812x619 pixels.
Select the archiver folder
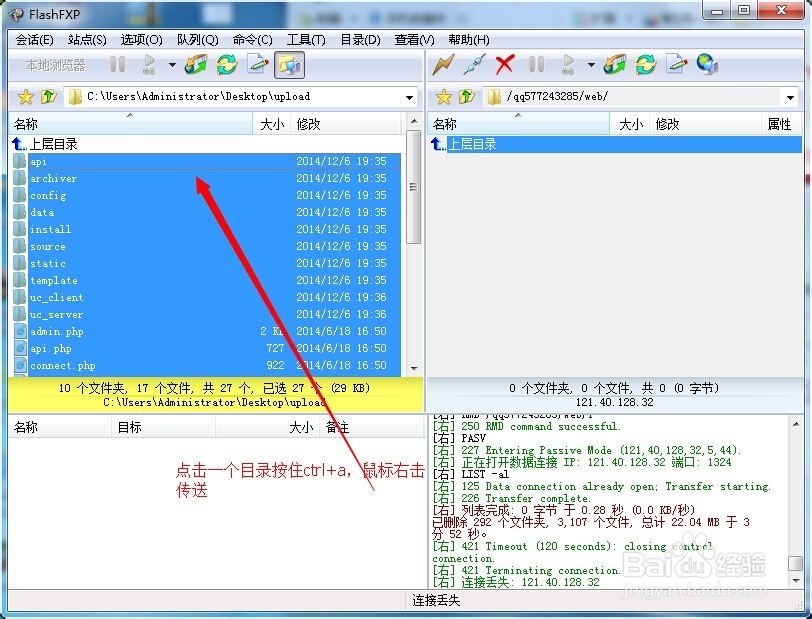[205, 179]
